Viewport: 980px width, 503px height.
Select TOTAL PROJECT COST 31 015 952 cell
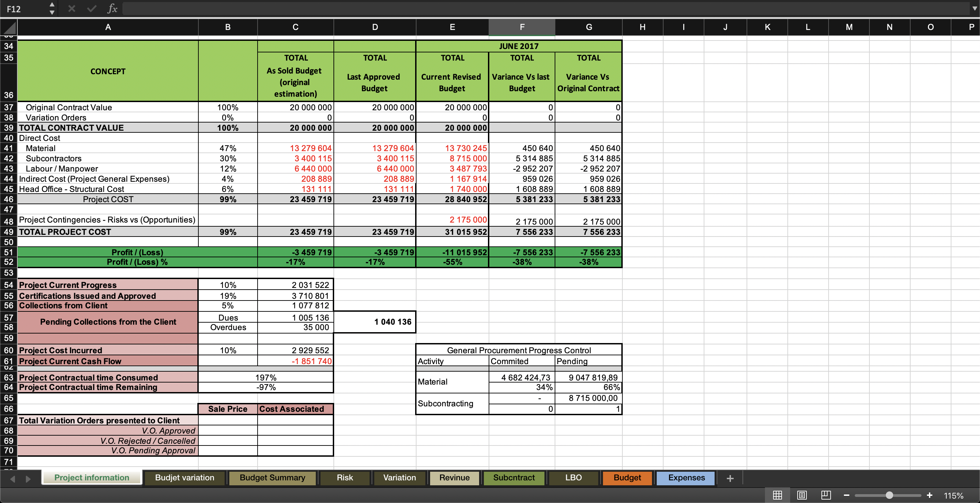point(452,232)
